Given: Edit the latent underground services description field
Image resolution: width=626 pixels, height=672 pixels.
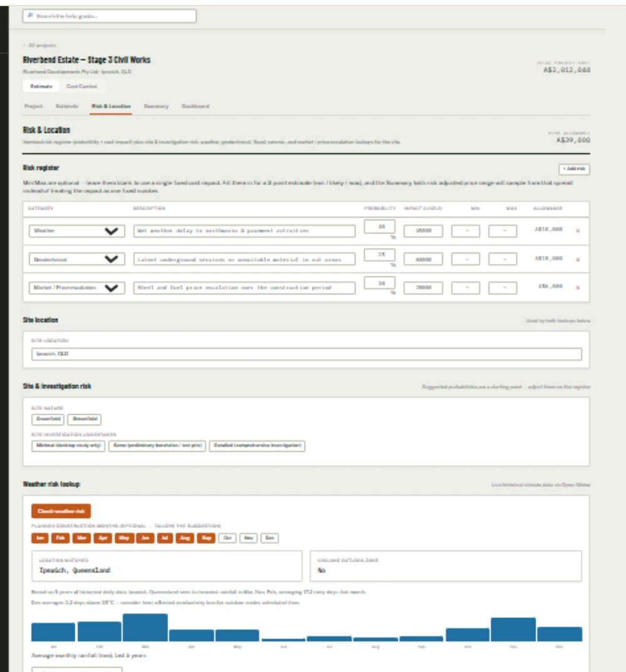Looking at the screenshot, I should [244, 259].
